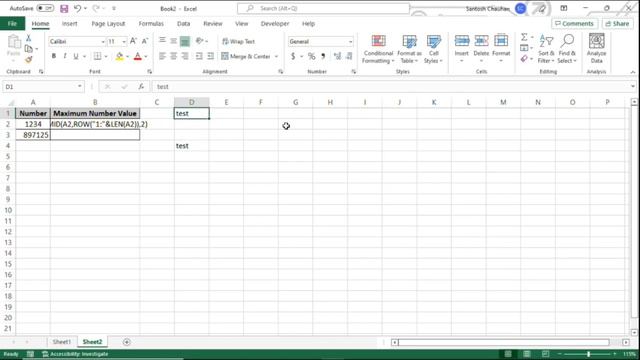Click the Merge & Center button
Image resolution: width=640 pixels, height=360 pixels.
point(246,56)
